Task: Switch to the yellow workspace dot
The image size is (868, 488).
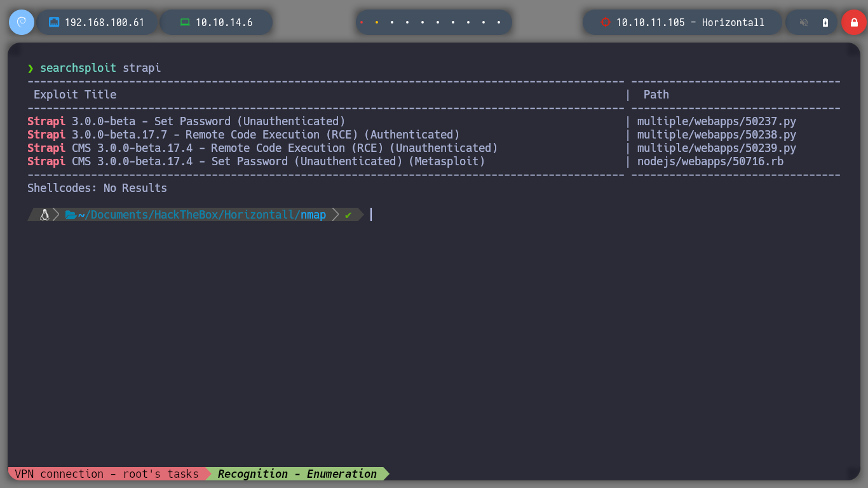Action: point(377,22)
